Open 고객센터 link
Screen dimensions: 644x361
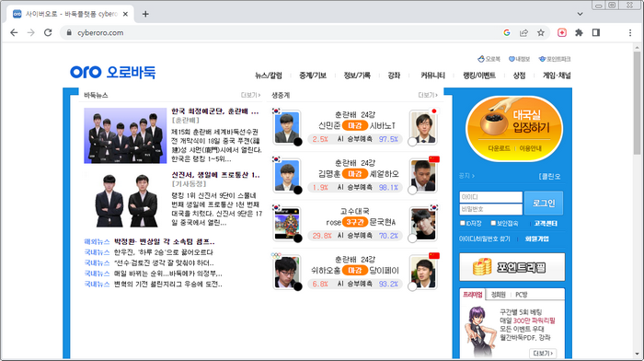click(546, 223)
